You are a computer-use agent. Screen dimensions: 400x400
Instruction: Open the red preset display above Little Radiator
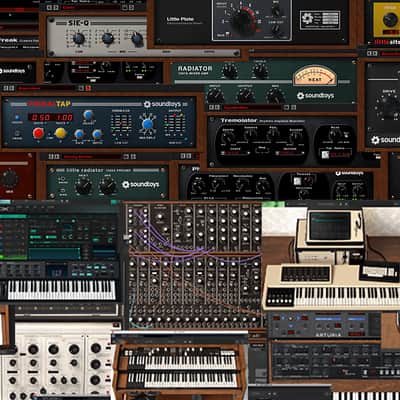point(91,156)
